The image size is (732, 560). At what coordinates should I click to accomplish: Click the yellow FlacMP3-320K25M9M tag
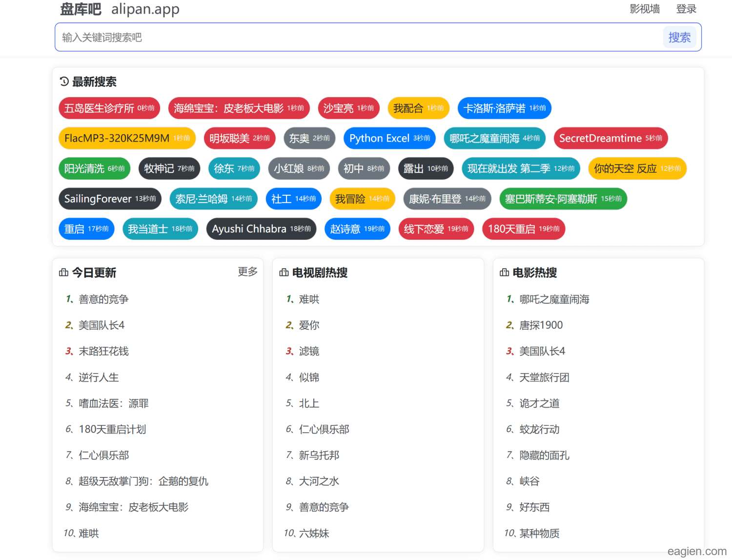(126, 139)
